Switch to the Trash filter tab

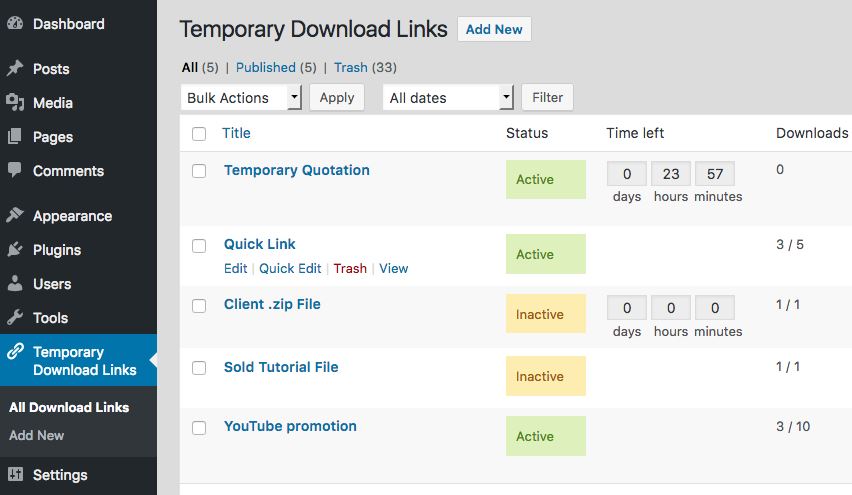click(350, 67)
